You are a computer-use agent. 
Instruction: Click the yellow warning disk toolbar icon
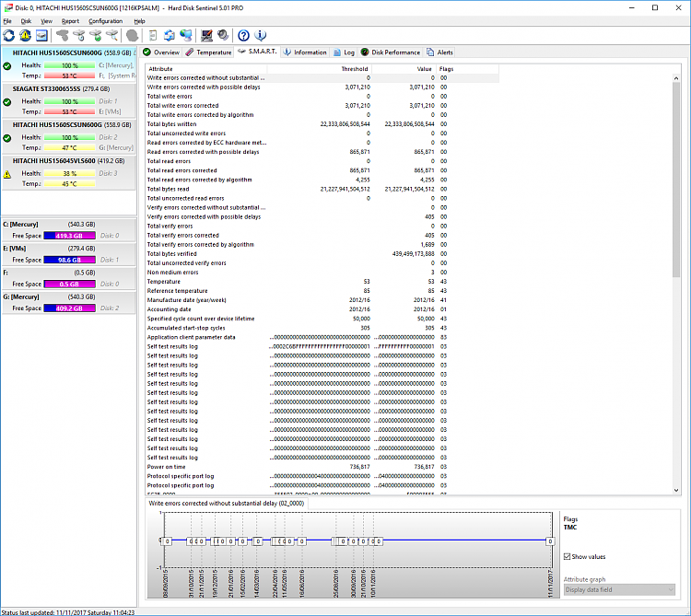(25, 36)
